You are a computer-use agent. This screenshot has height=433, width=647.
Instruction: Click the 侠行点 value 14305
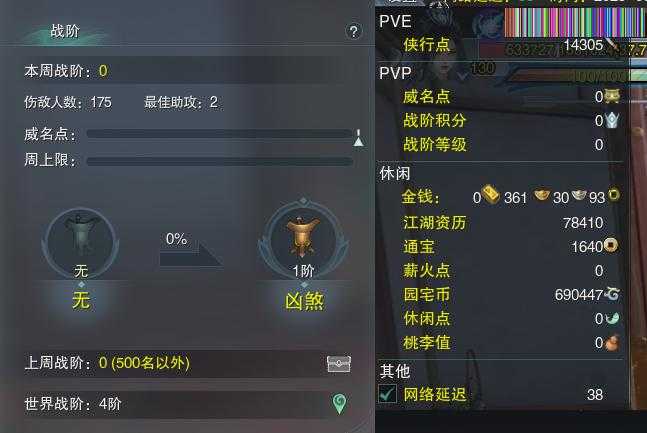tap(583, 45)
